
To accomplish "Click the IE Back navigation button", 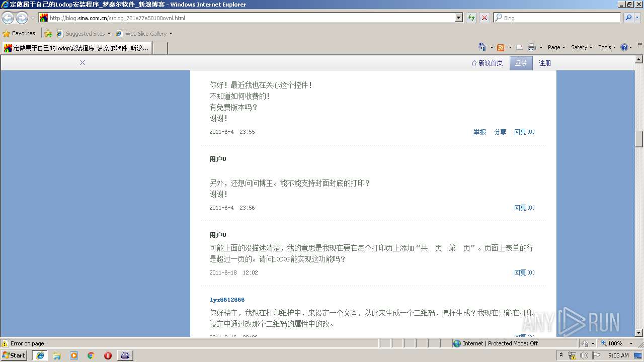I will [8, 18].
